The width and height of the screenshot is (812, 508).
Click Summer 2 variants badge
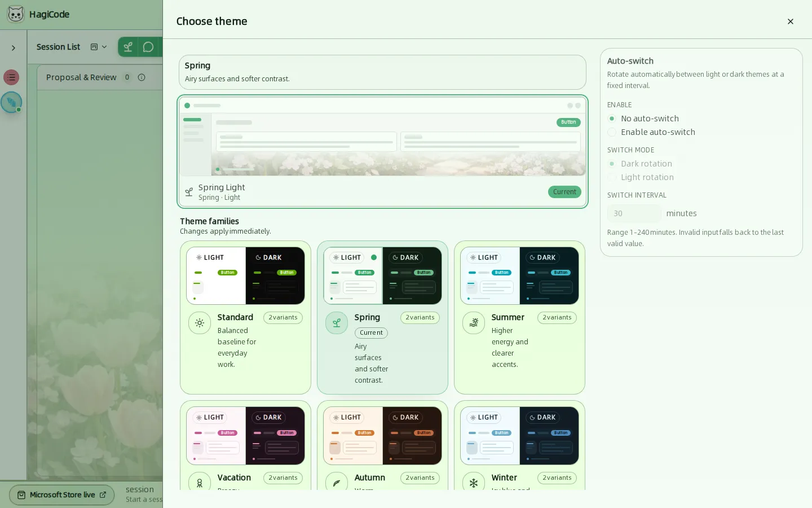[x=557, y=318]
